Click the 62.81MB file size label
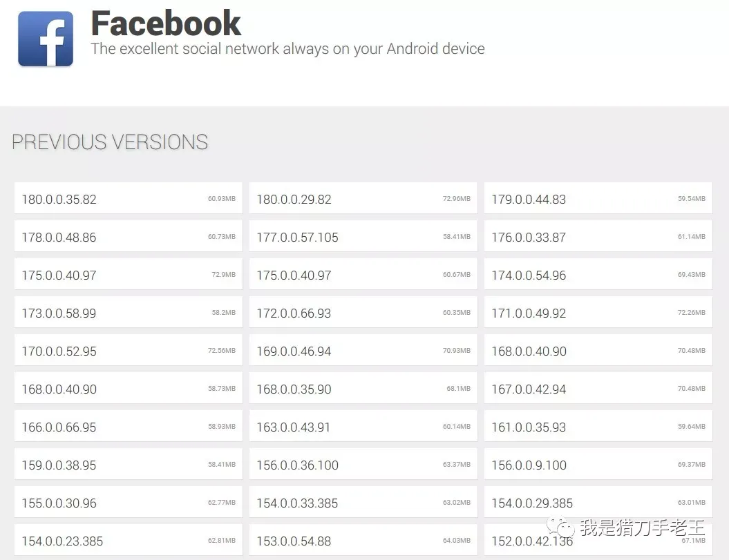729x560 pixels. [222, 541]
